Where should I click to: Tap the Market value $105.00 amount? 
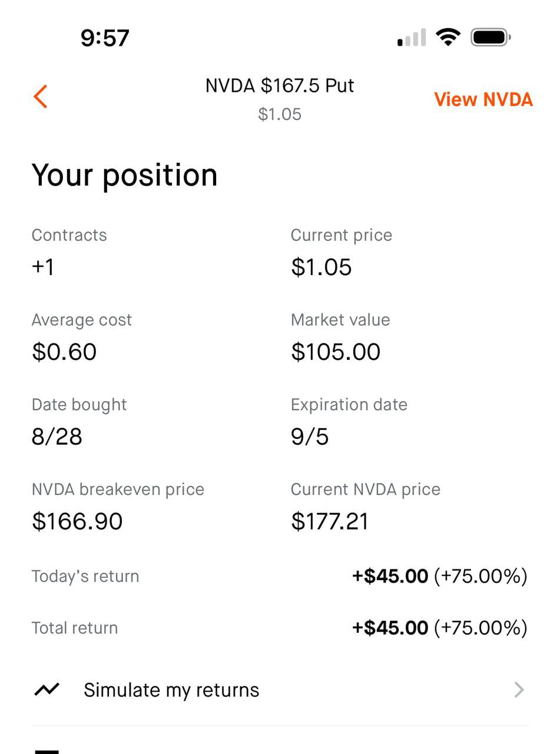coord(336,352)
